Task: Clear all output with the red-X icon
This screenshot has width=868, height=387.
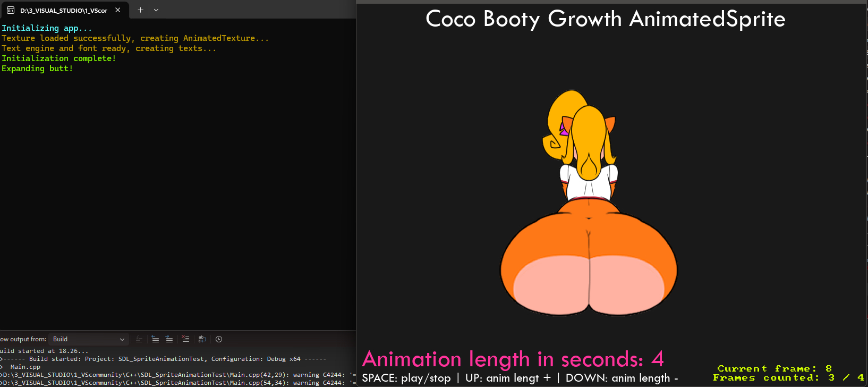Action: point(185,339)
